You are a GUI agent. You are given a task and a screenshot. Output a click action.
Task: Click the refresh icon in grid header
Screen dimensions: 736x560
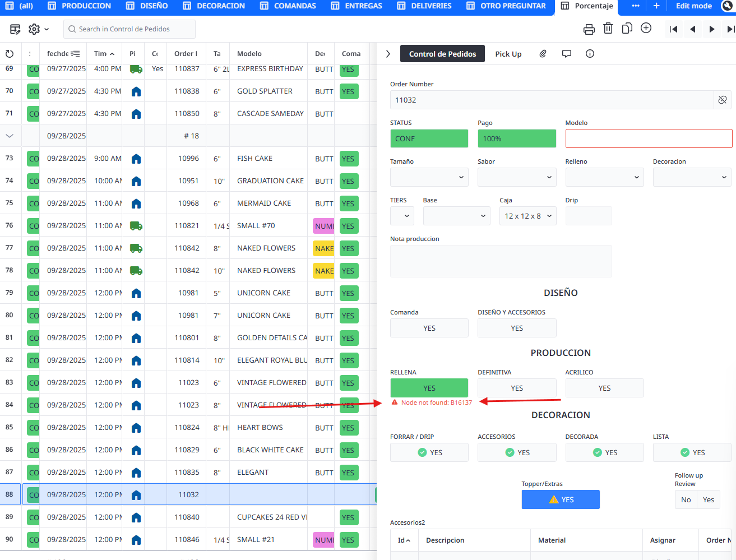[x=10, y=54]
